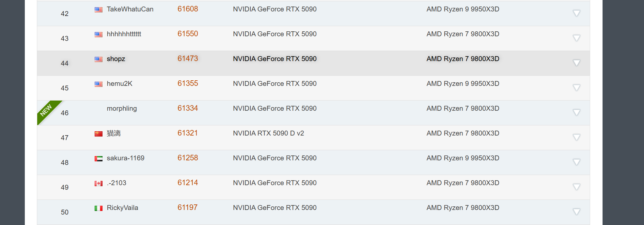Expand the arrow for rank 49 row
Image resolution: width=644 pixels, height=225 pixels.
(x=576, y=187)
